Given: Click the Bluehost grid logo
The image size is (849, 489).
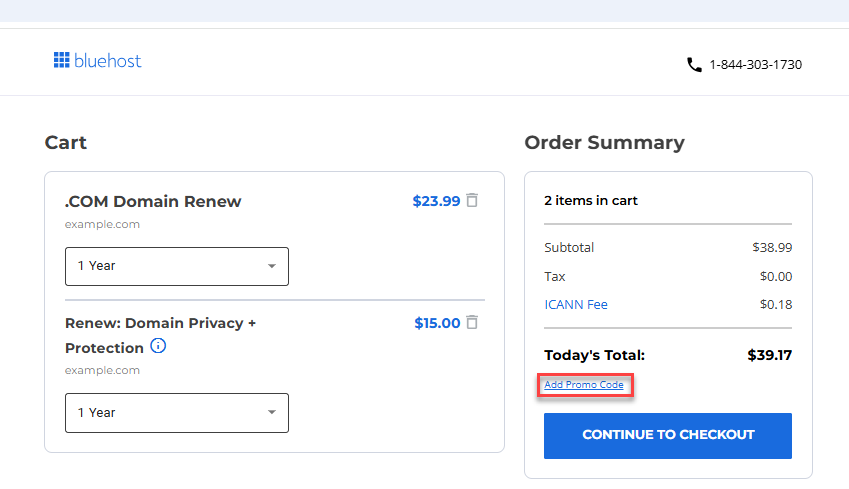Looking at the screenshot, I should 61,60.
